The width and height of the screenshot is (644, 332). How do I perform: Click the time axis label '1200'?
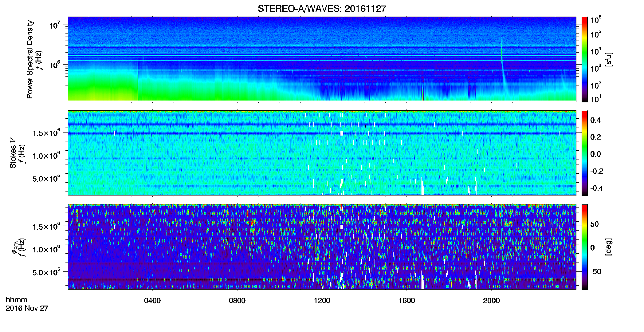pos(322,301)
